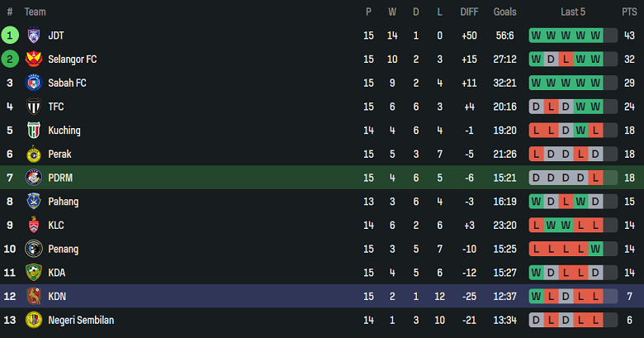644x338 pixels.
Task: Click the Last 5 column header
Action: coord(573,12)
